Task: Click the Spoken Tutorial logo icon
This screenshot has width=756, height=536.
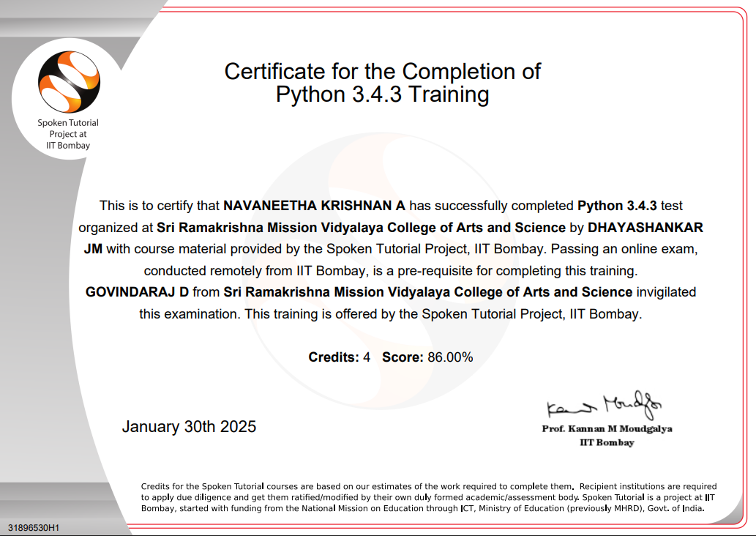Action: click(69, 81)
